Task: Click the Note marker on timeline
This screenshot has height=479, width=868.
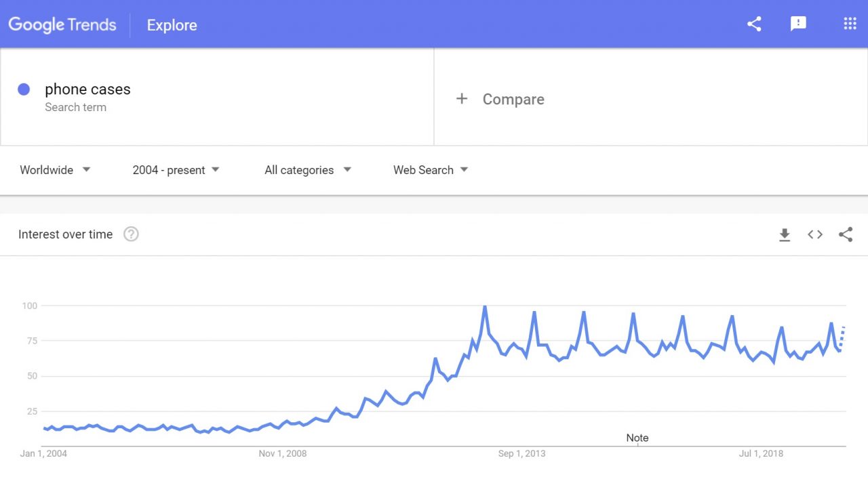Action: coord(637,438)
